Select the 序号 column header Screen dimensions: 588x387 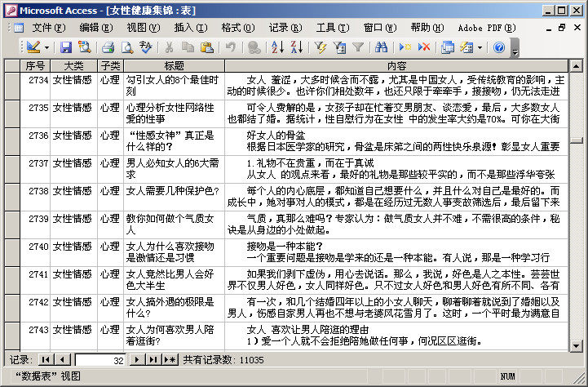[35, 66]
